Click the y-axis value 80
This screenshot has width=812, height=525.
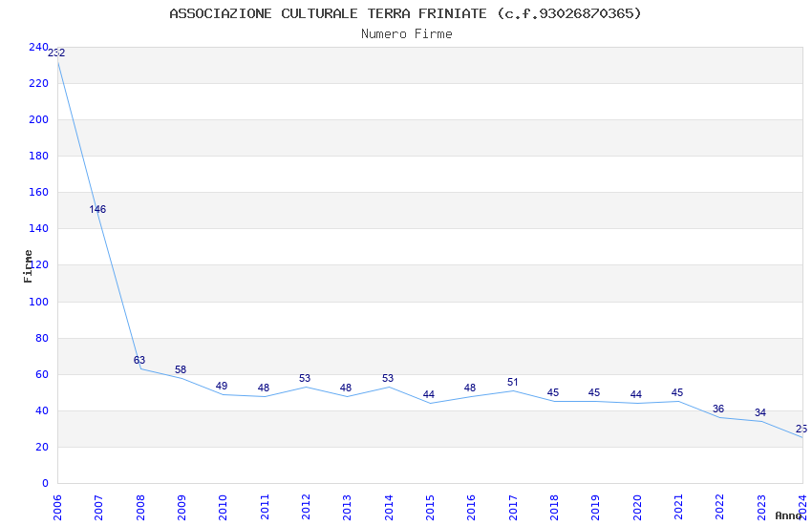pos(41,338)
